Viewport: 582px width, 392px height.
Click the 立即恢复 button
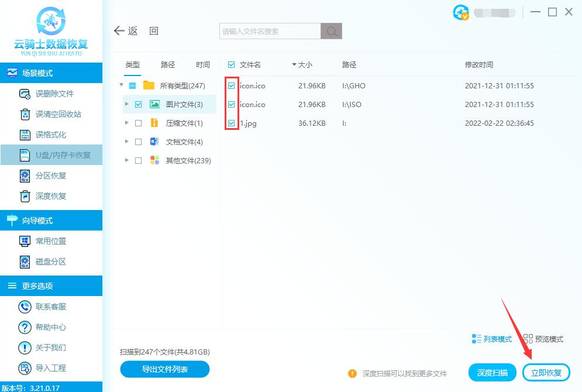point(546,373)
